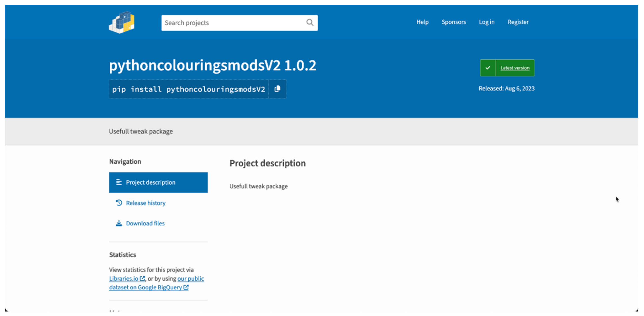Click the Project description heading

coord(267,163)
